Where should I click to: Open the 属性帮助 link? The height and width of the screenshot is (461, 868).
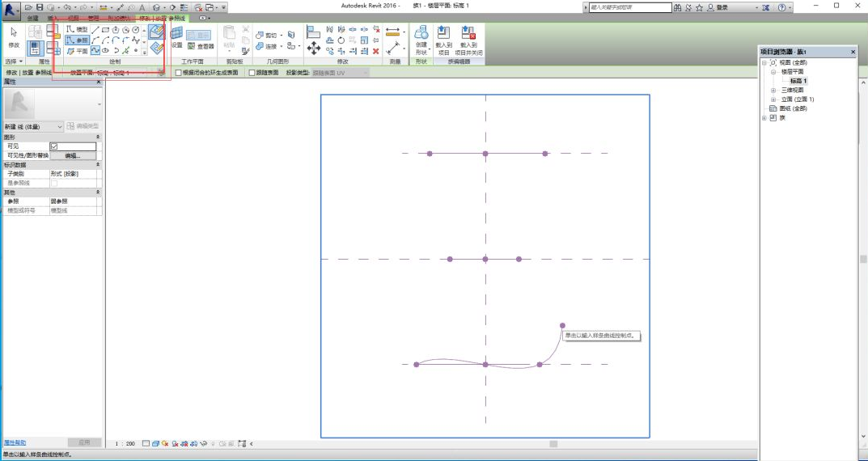pos(15,442)
